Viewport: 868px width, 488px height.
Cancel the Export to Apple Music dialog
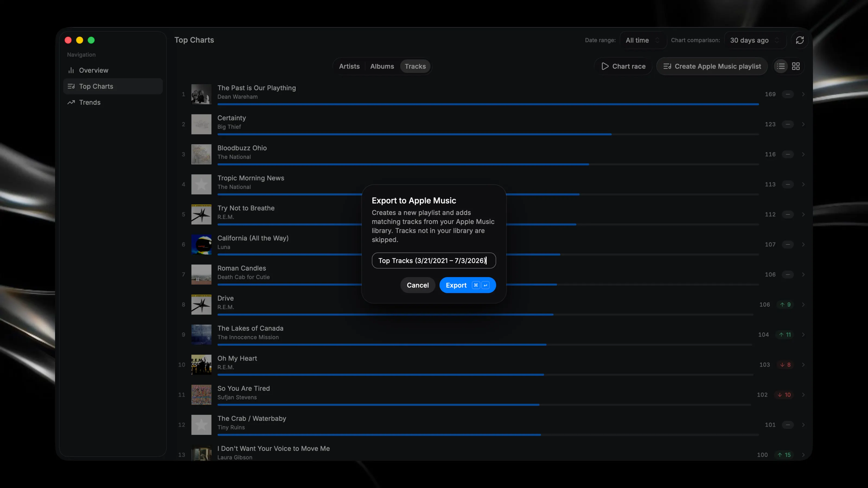[x=417, y=285]
